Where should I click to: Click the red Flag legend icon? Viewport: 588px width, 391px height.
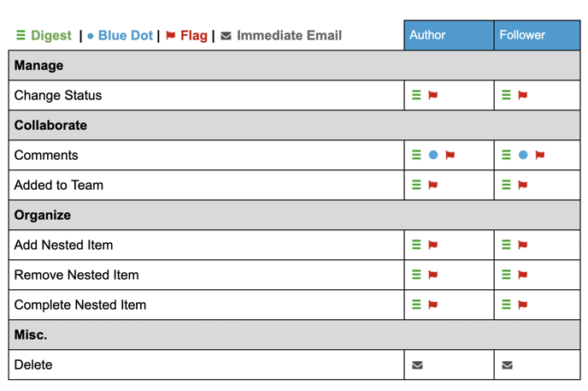pos(171,35)
